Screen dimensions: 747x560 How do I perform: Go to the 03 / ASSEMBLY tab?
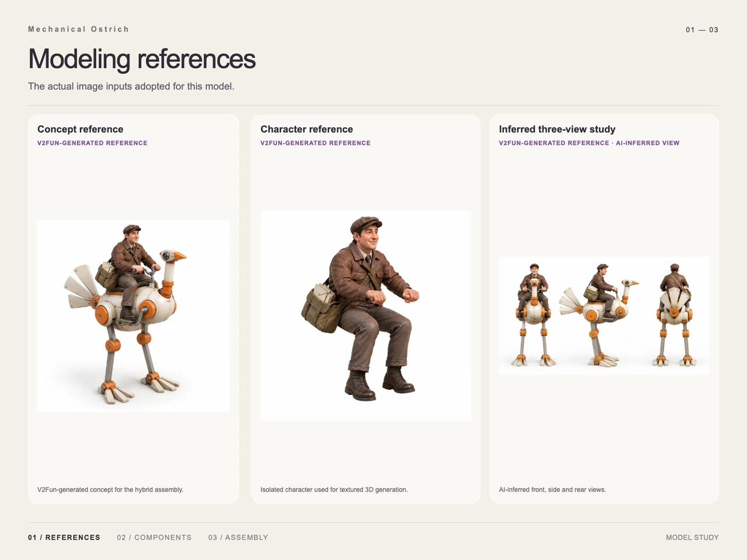tap(238, 537)
